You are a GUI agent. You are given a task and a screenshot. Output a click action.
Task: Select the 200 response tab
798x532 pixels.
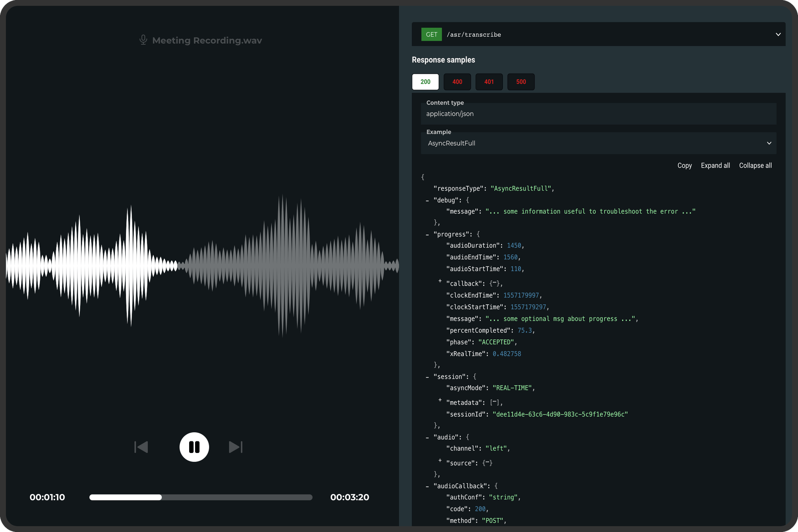(x=425, y=82)
